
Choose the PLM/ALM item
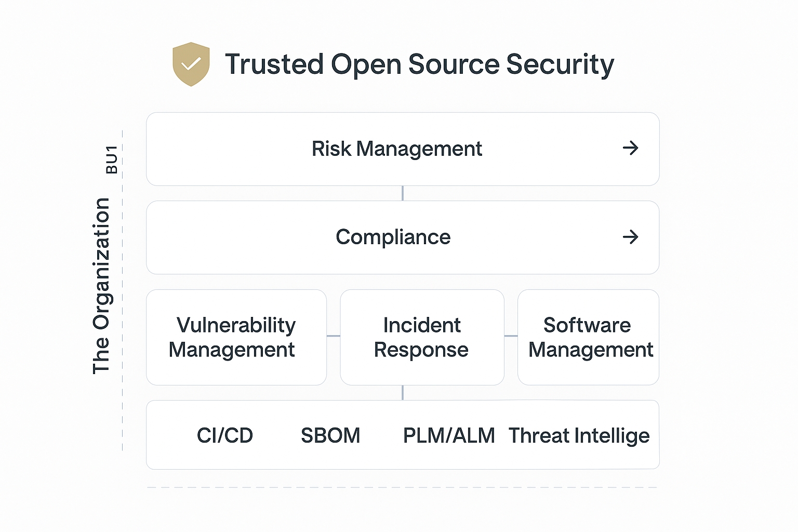(x=449, y=435)
